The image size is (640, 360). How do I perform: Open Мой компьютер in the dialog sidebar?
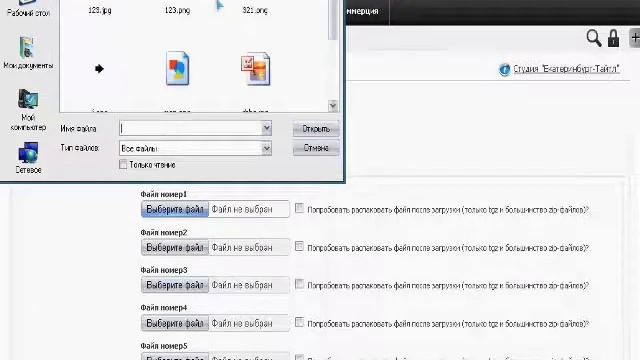[x=28, y=110]
